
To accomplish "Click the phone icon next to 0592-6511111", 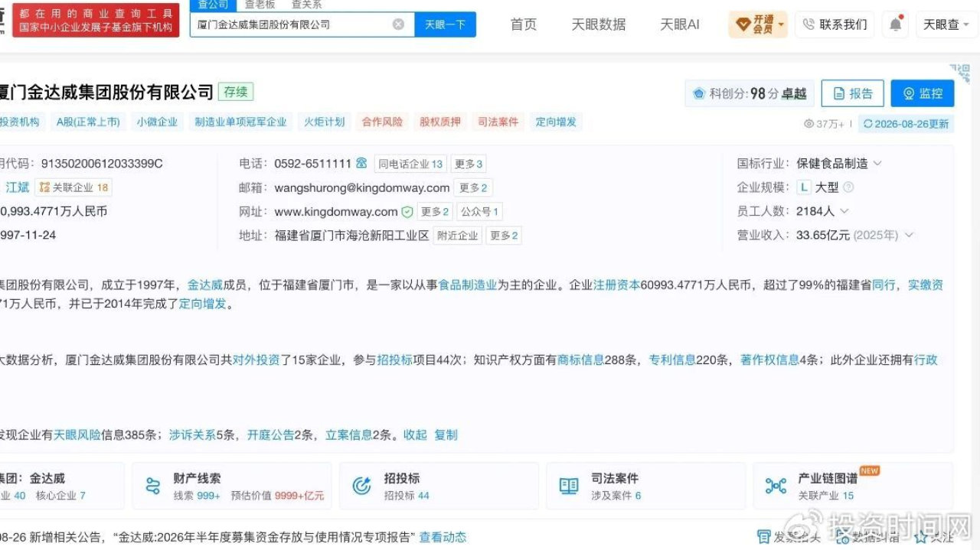I will point(361,163).
